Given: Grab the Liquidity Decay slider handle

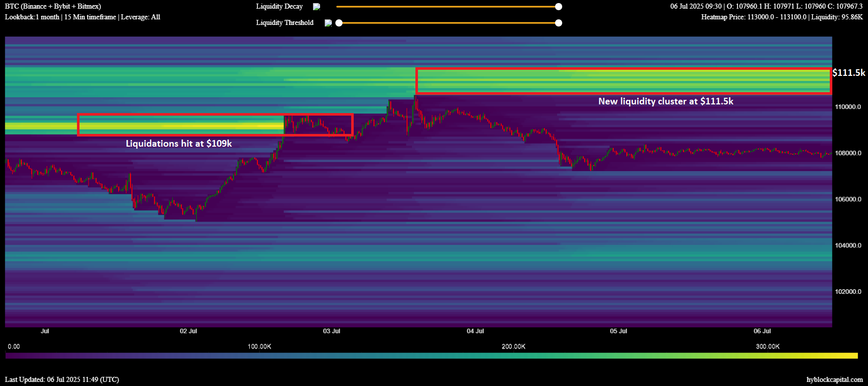Looking at the screenshot, I should pyautogui.click(x=559, y=7).
